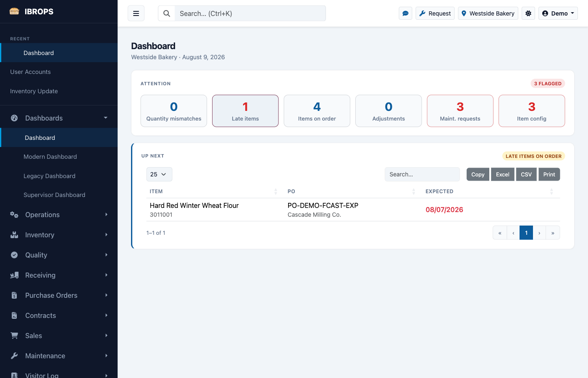Screen dimensions: 588x378
Task: Click the Contracts document icon
Action: [14, 315]
